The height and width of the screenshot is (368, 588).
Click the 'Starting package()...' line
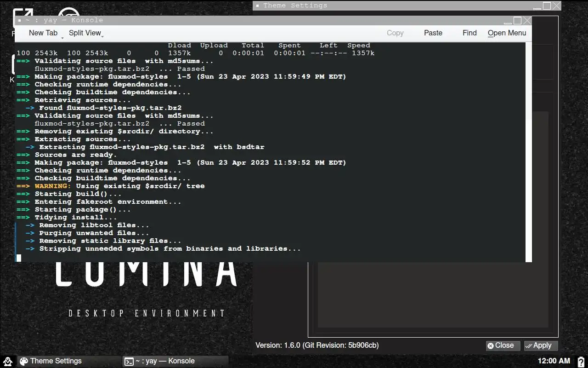pyautogui.click(x=74, y=209)
